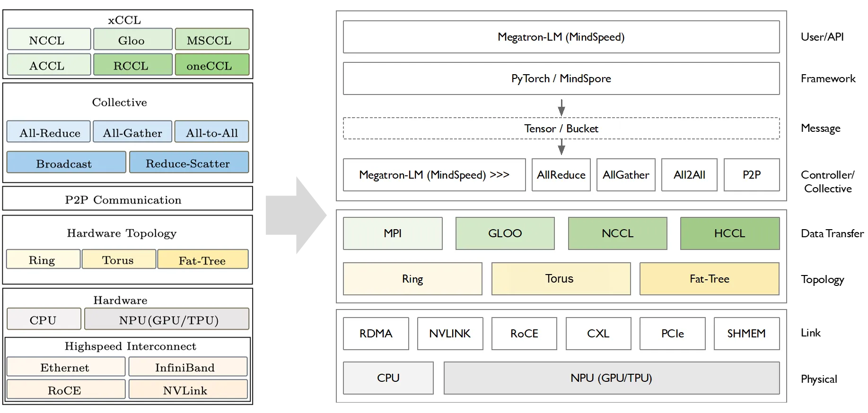Viewport: 868px width, 413px height.
Task: Click the MSCCL box
Action: pos(212,40)
